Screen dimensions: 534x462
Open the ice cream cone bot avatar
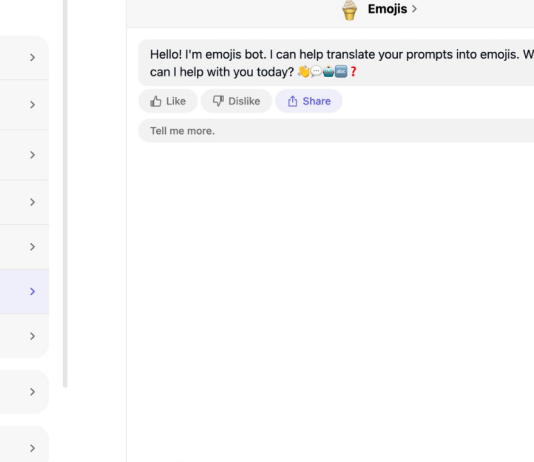click(349, 10)
